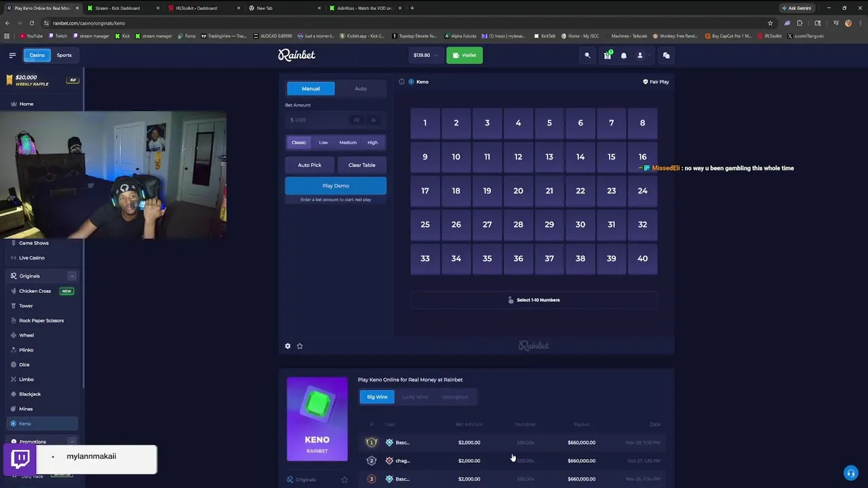Open the rewards gift icon
868x488 pixels.
[608, 56]
